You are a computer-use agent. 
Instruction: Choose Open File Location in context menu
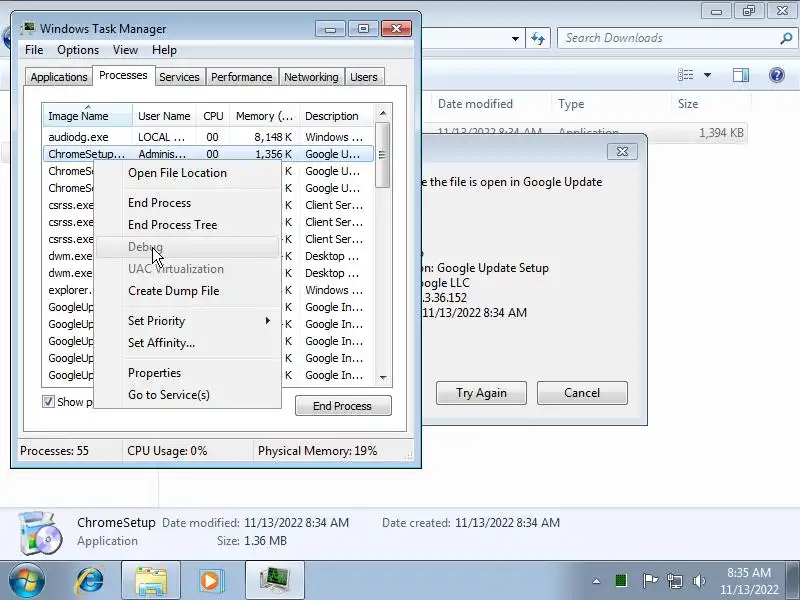pos(187,173)
